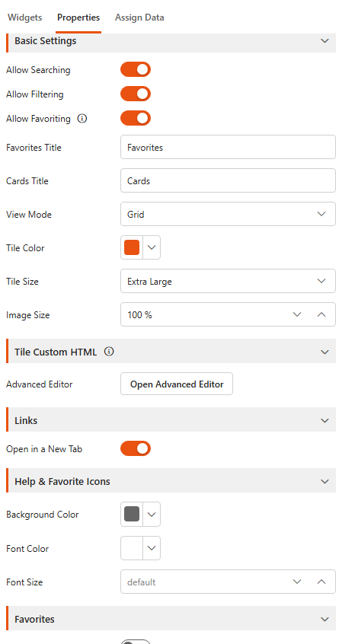Collapse Help & Favorite Icons section
342x644 pixels.
pos(324,481)
